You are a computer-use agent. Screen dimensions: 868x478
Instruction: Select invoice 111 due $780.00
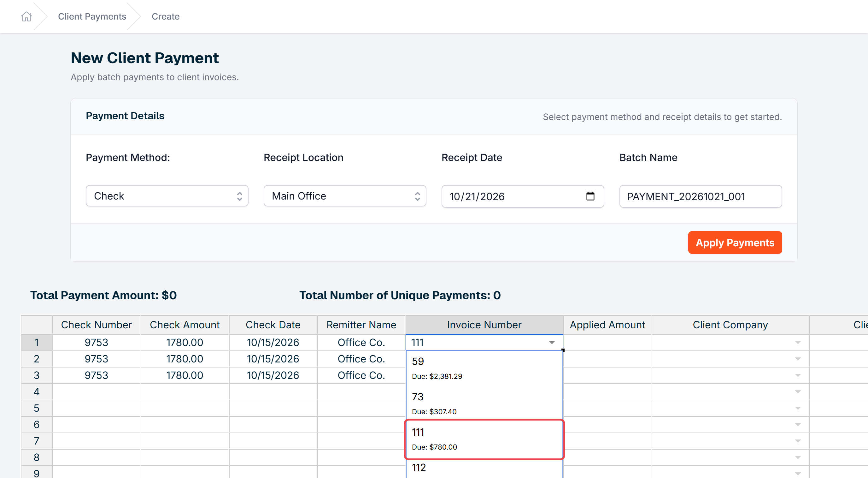(x=484, y=439)
